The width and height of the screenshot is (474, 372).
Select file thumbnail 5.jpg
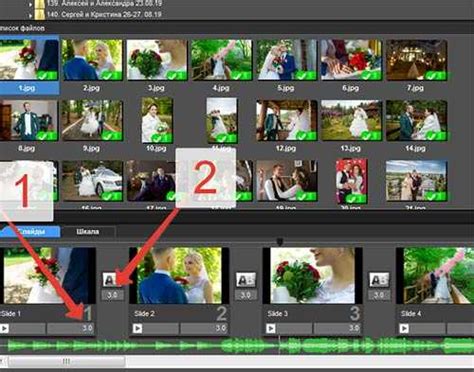287,60
